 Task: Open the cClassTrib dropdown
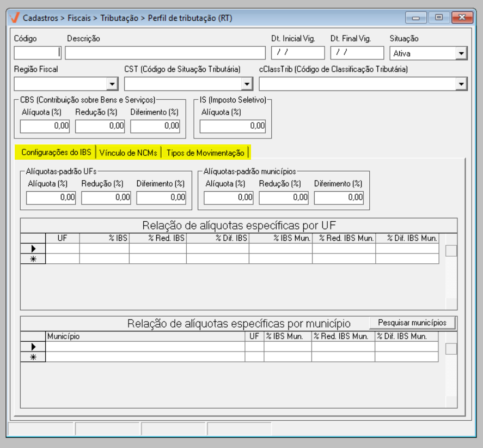pos(461,84)
